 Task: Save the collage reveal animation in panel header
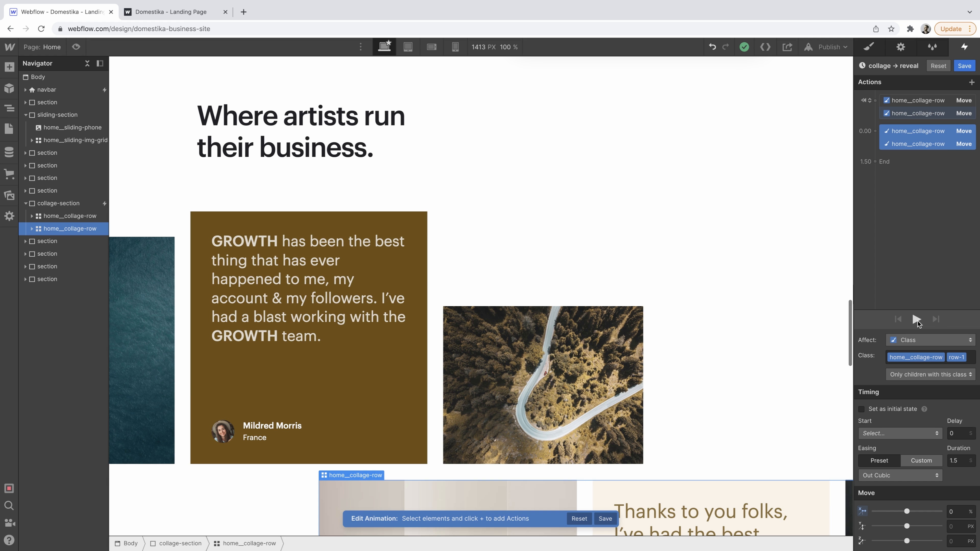(x=964, y=66)
